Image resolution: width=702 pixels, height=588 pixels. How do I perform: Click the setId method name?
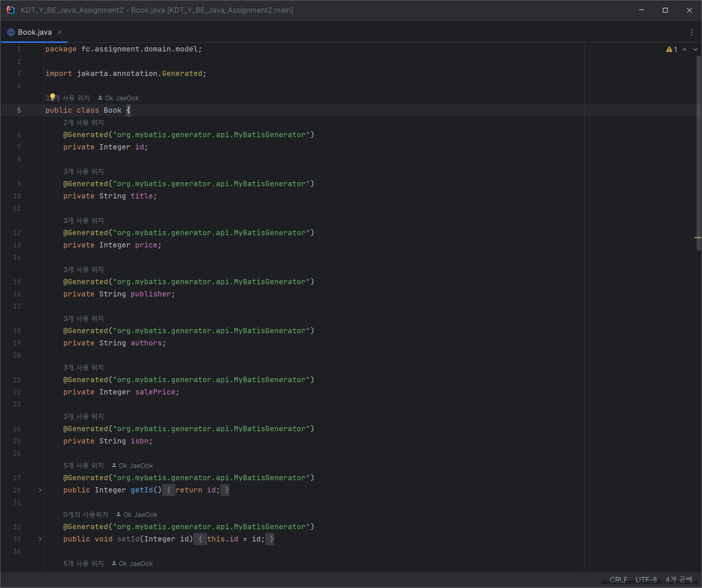[128, 539]
